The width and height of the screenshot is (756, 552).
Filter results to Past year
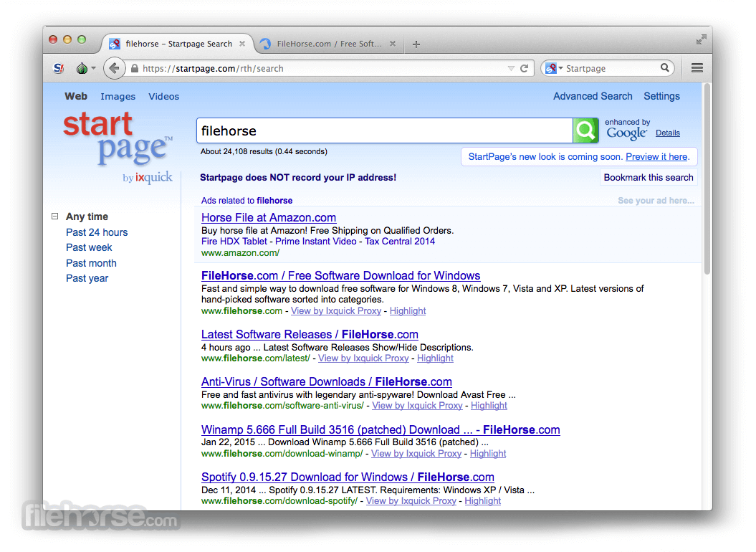click(87, 278)
